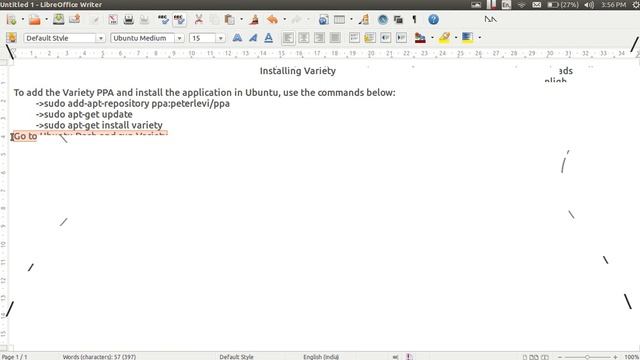
Task: Save the document with the Save icon
Action: click(59, 20)
